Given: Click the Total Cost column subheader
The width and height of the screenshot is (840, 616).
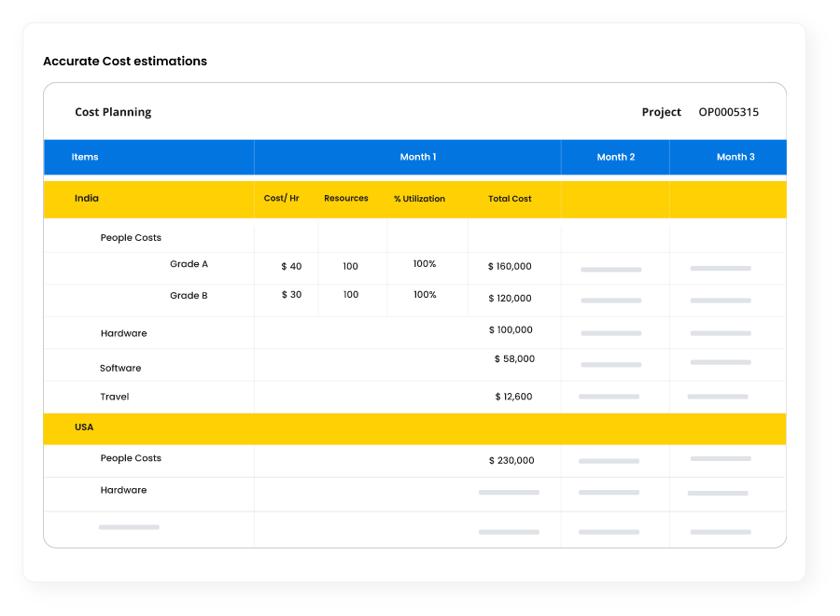Looking at the screenshot, I should coord(510,199).
